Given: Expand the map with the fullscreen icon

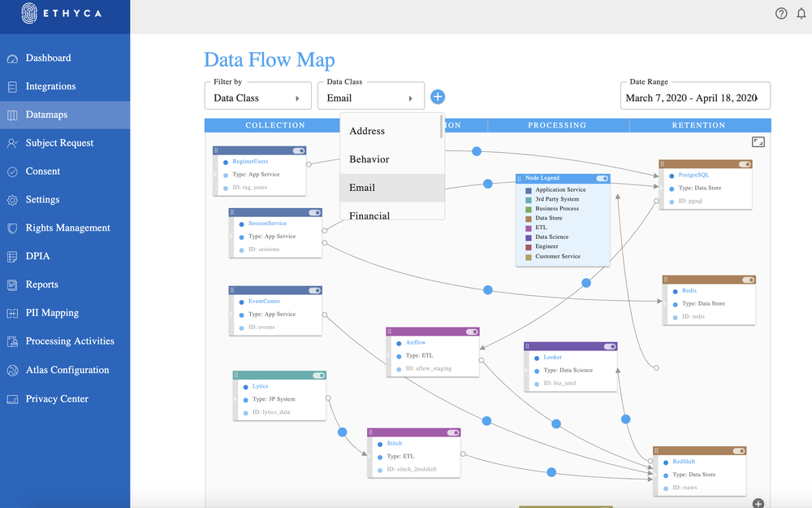Looking at the screenshot, I should [x=758, y=142].
